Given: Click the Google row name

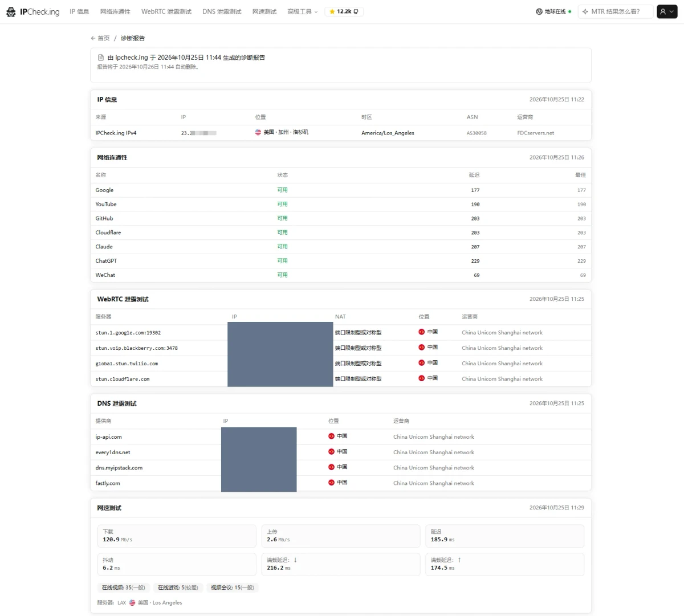Looking at the screenshot, I should 104,190.
